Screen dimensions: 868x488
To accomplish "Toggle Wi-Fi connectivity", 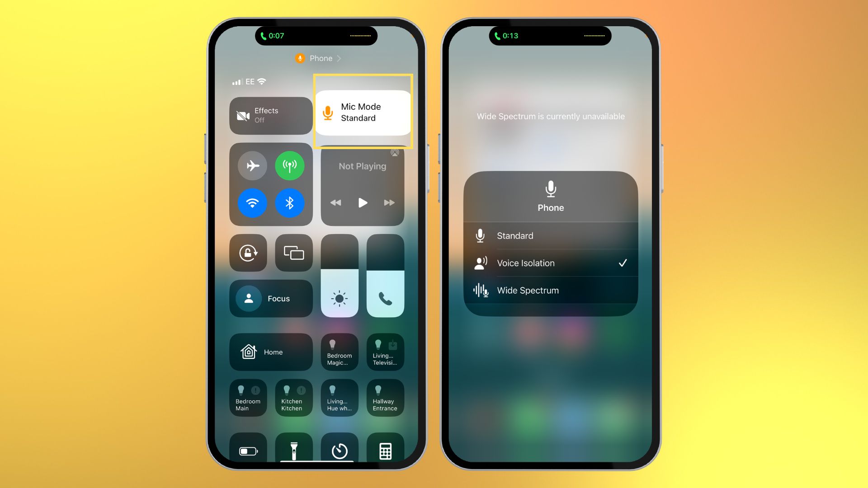I will pyautogui.click(x=252, y=204).
